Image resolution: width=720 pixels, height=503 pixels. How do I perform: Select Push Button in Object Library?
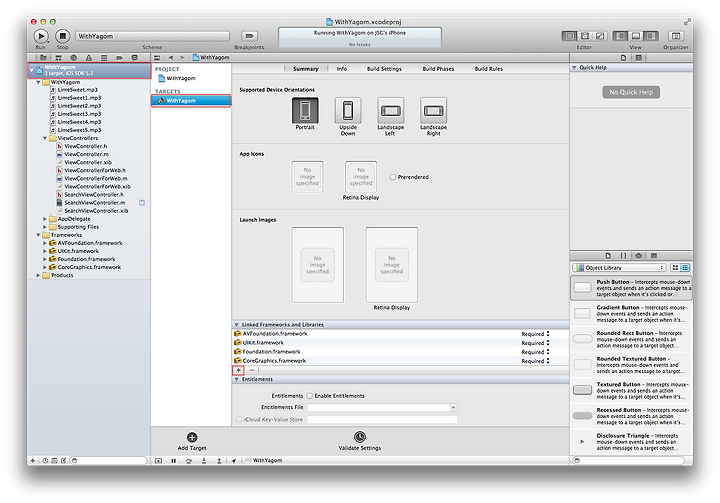click(631, 288)
